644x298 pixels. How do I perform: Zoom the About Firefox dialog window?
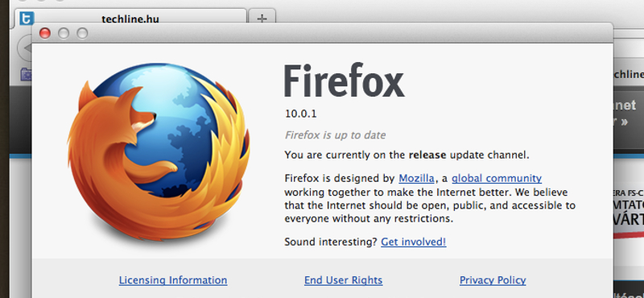click(x=83, y=33)
